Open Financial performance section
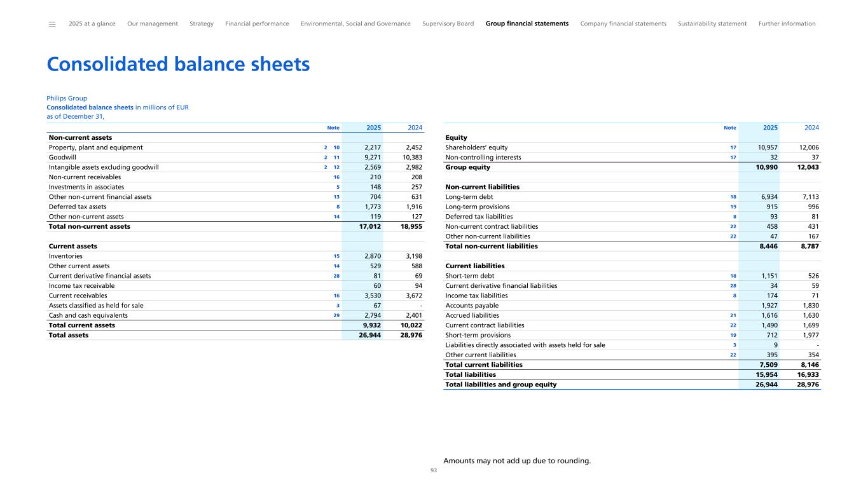The image size is (868, 490). tap(257, 24)
